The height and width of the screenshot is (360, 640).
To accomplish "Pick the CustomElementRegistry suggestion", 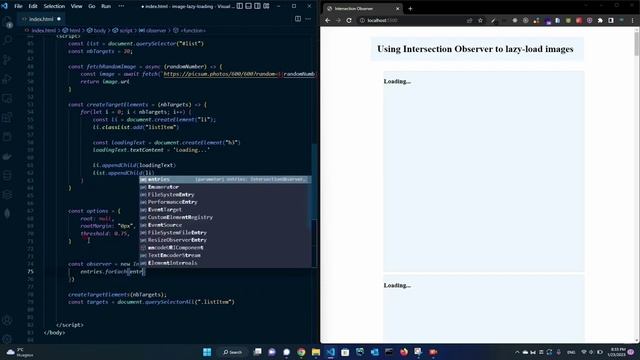I will coord(225,217).
